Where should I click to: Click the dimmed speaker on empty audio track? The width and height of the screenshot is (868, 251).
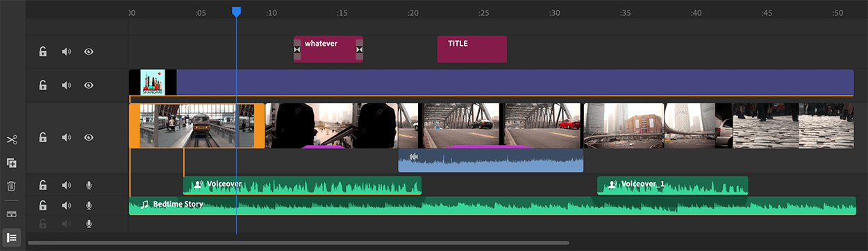pyautogui.click(x=66, y=223)
